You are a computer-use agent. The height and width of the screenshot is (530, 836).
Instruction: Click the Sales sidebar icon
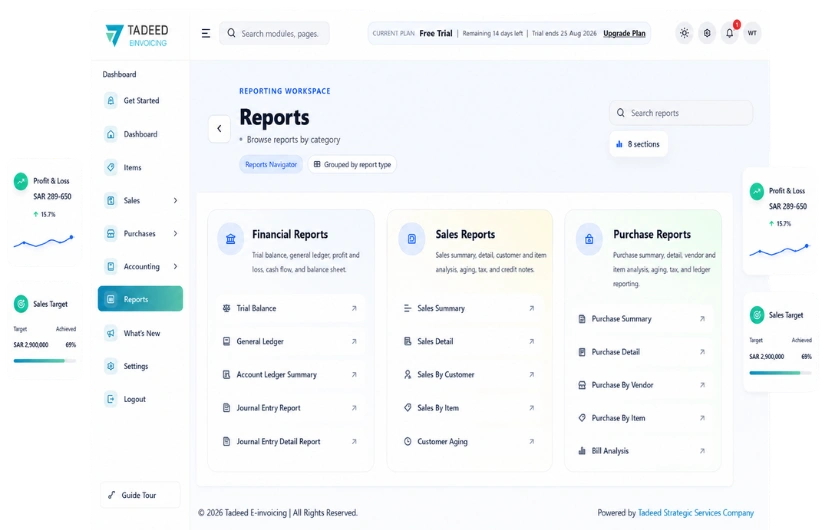110,200
